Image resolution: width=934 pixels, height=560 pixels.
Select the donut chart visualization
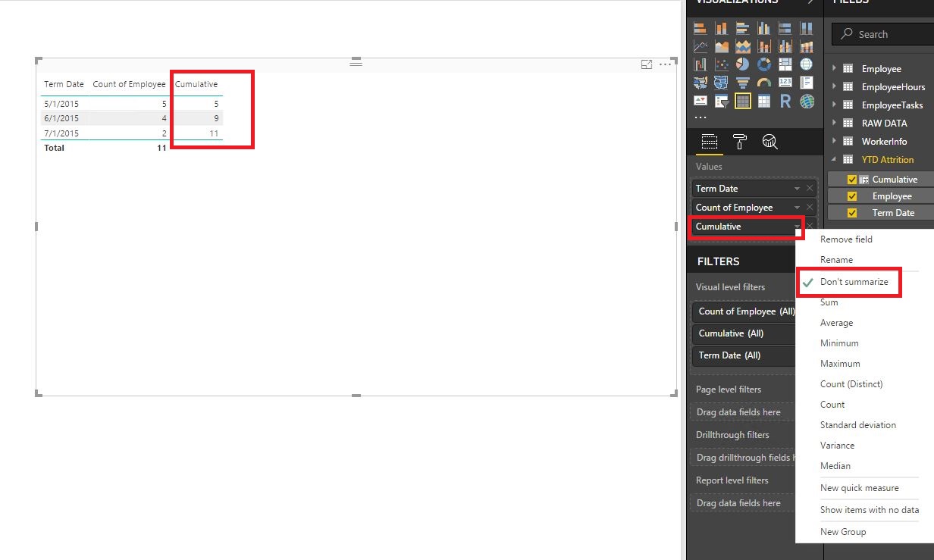pos(764,64)
